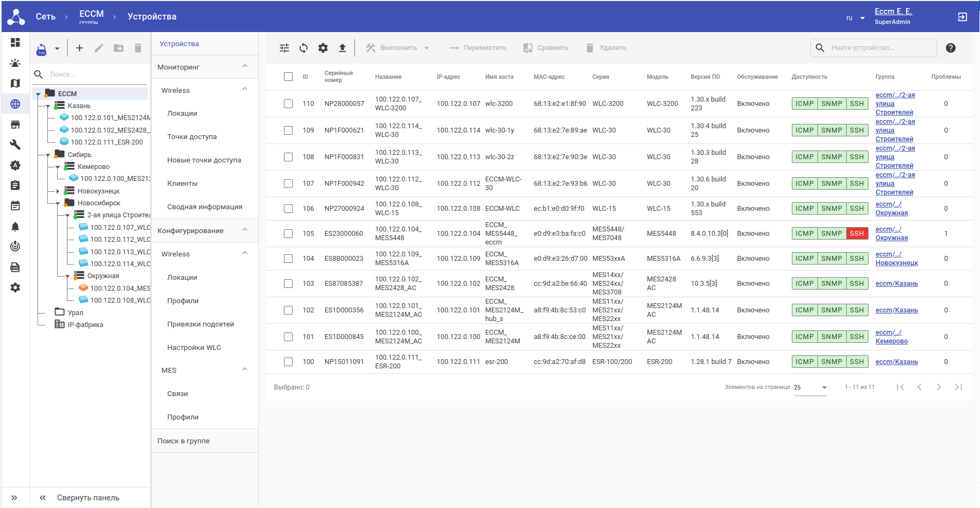
Task: Check the row for device ID 106
Action: tap(288, 209)
